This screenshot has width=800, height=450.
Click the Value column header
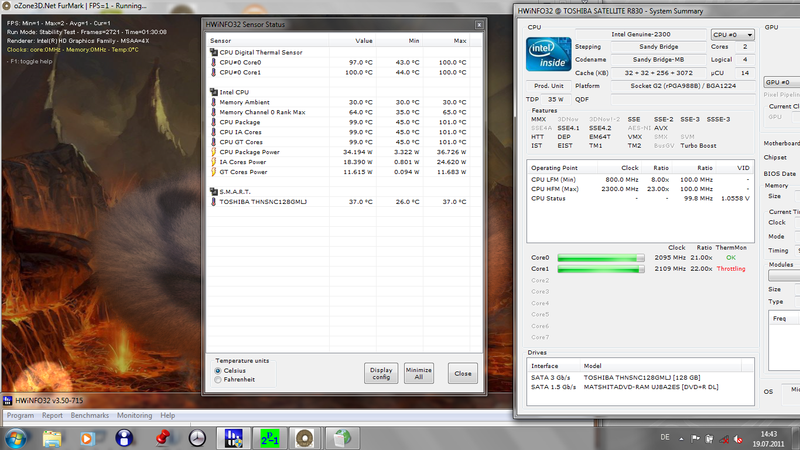pyautogui.click(x=352, y=41)
